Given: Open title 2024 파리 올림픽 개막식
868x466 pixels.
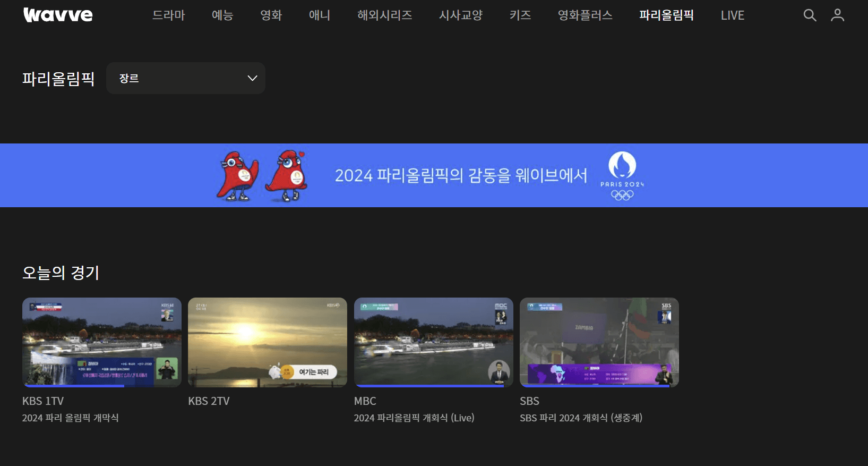Looking at the screenshot, I should [x=71, y=418].
